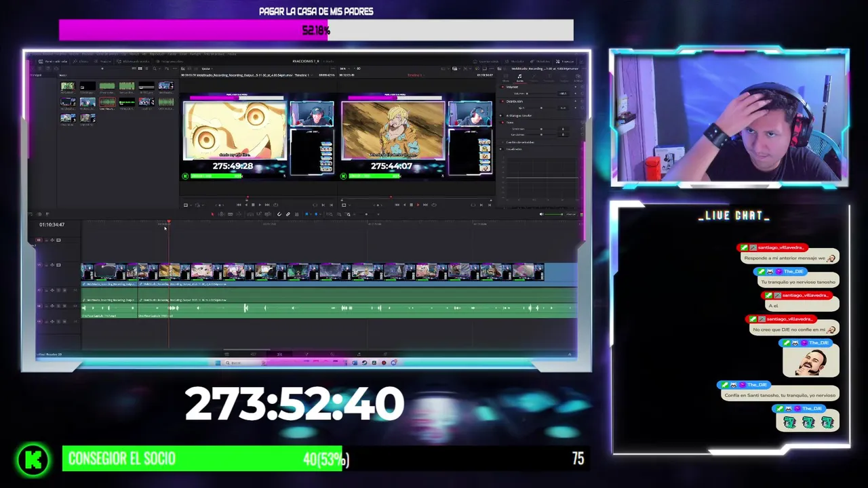Disable the Distribución section red toggle

(502, 102)
